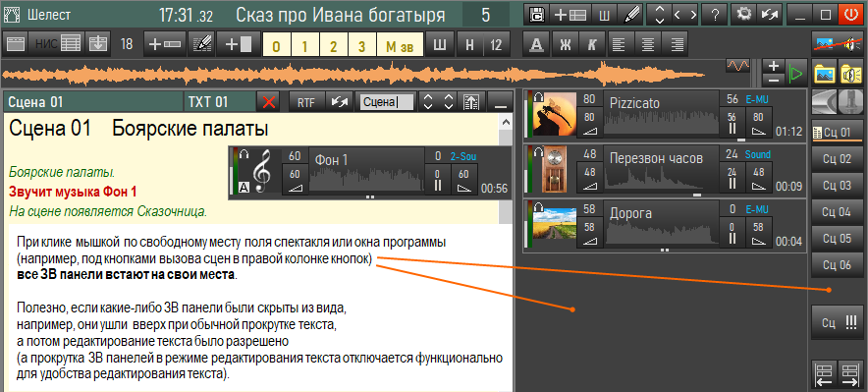Select the Сц 03 scene tab
Screen dimensions: 868x392
click(836, 186)
